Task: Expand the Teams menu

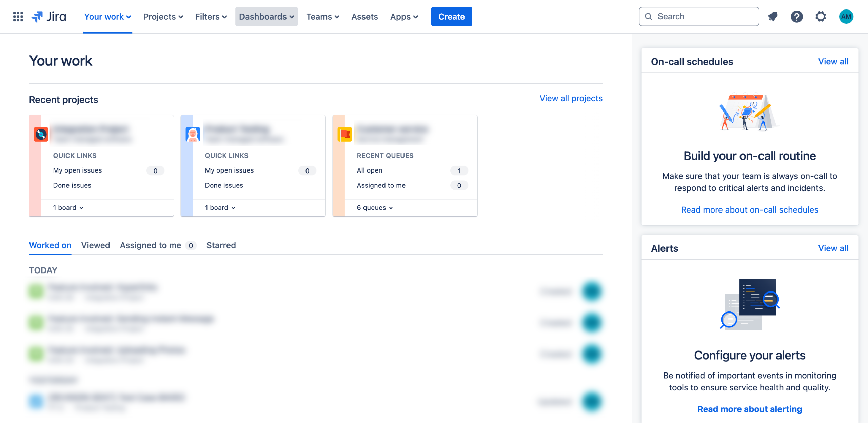Action: pyautogui.click(x=322, y=17)
